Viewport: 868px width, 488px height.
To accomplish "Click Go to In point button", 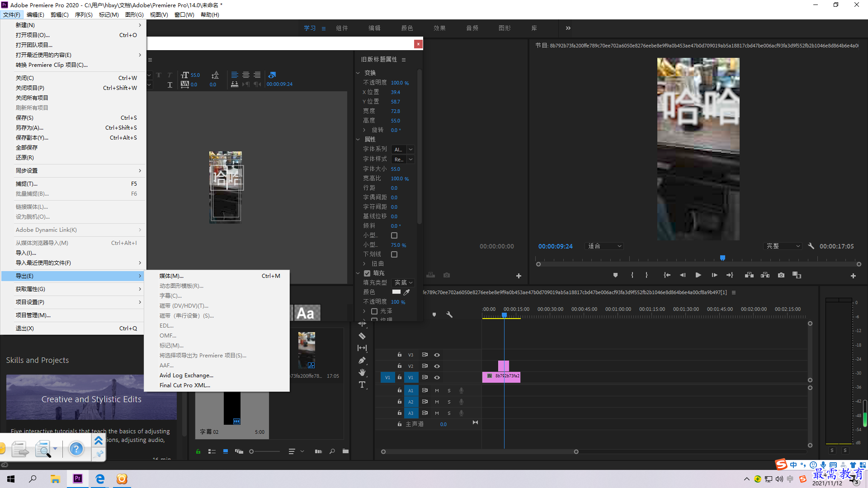I will tap(667, 275).
